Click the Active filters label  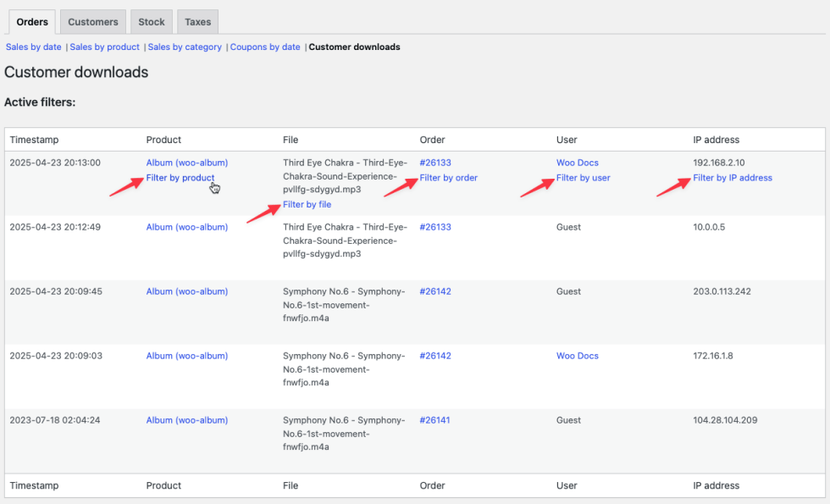40,102
